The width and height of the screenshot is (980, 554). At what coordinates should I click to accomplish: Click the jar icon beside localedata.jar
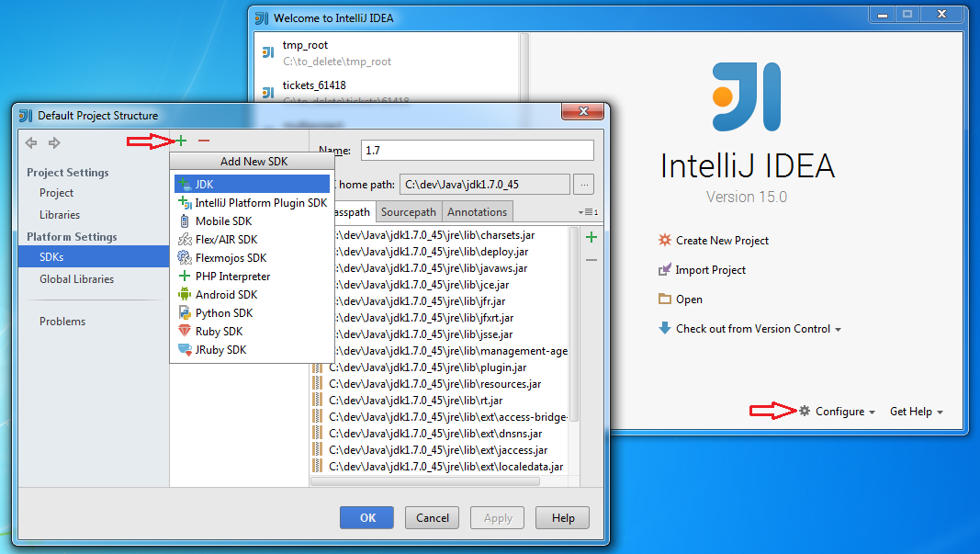(318, 467)
